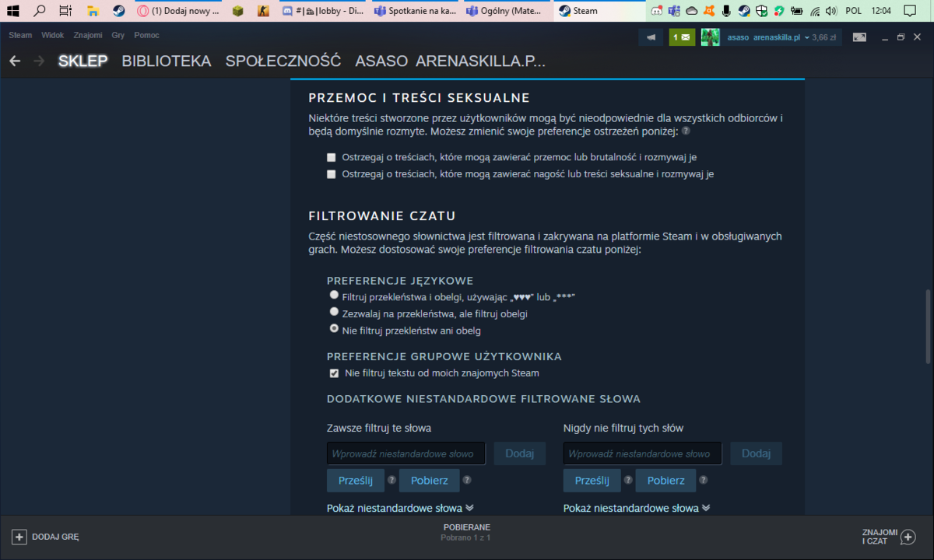Click Dodaj button for always-filtered words
The image size is (934, 560).
(520, 453)
